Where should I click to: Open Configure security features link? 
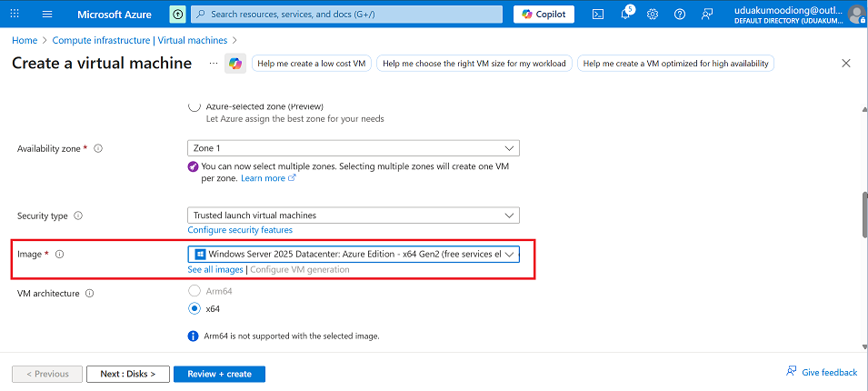click(x=240, y=230)
